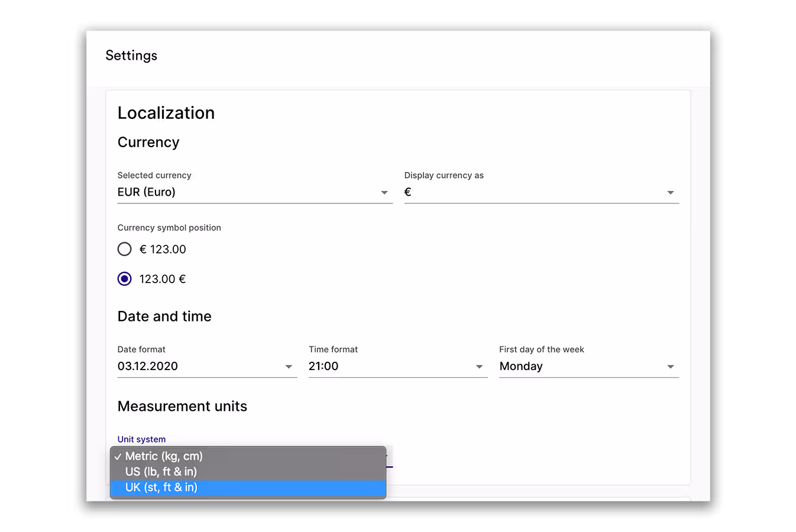This screenshot has width=796, height=532.
Task: Click the Currency section heading
Action: point(148,142)
